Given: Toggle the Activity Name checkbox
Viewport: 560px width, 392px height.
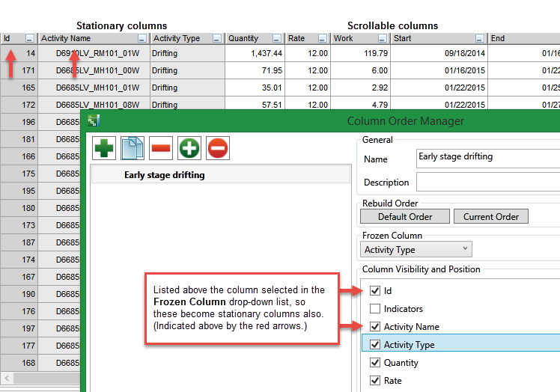Looking at the screenshot, I should 375,327.
